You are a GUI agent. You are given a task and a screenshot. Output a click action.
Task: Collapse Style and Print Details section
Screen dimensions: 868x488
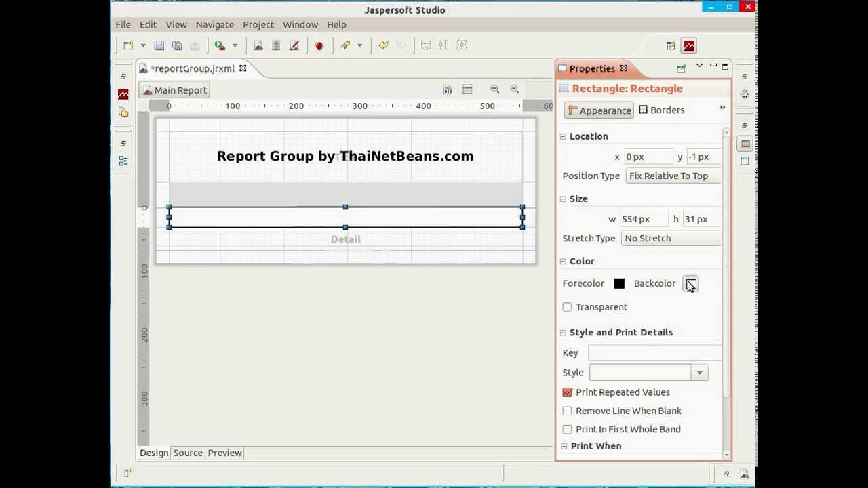(x=563, y=332)
